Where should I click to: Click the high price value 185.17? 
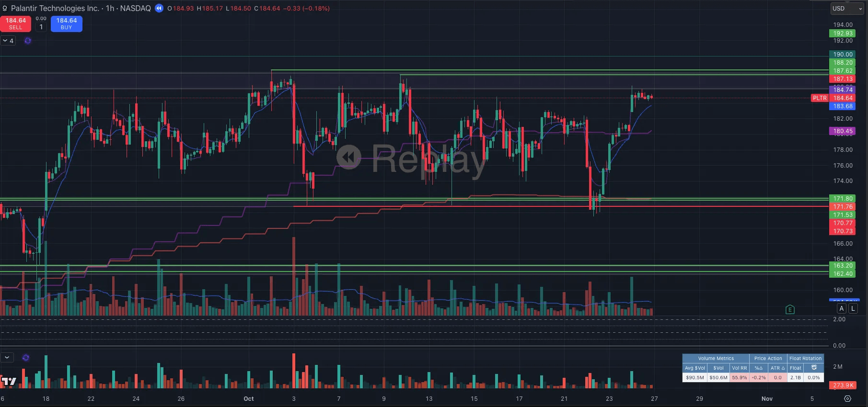pos(212,9)
